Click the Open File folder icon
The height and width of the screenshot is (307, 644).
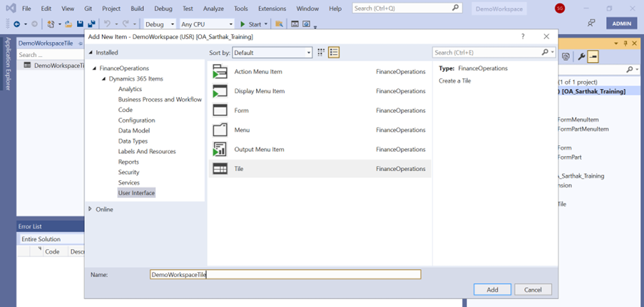(x=68, y=24)
